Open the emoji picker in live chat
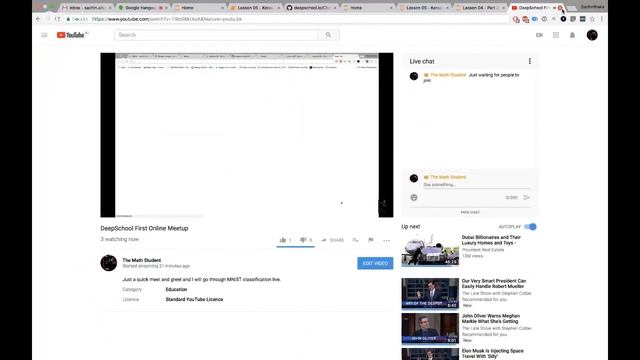Screen dimensions: 640x360 [x=414, y=198]
